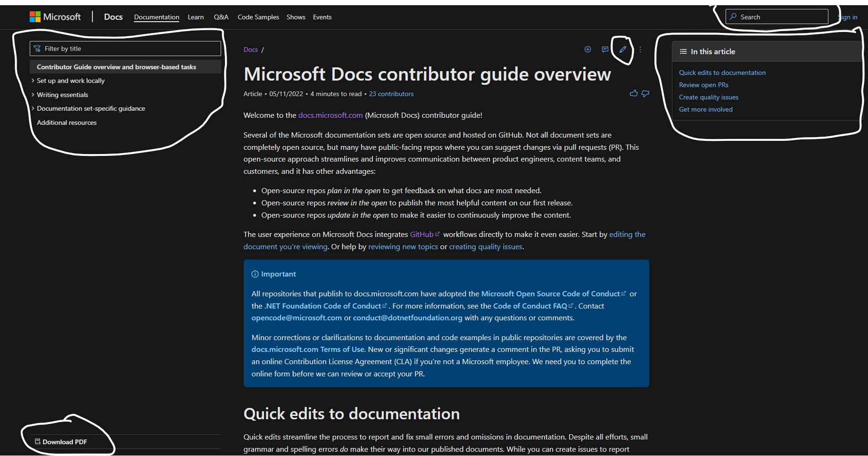The image size is (868, 456).
Task: Click the Download PDF button
Action: (61, 442)
